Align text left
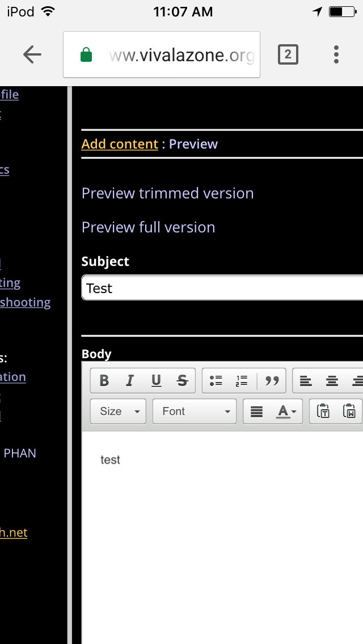Viewport: 363px width, 644px height. (x=306, y=381)
